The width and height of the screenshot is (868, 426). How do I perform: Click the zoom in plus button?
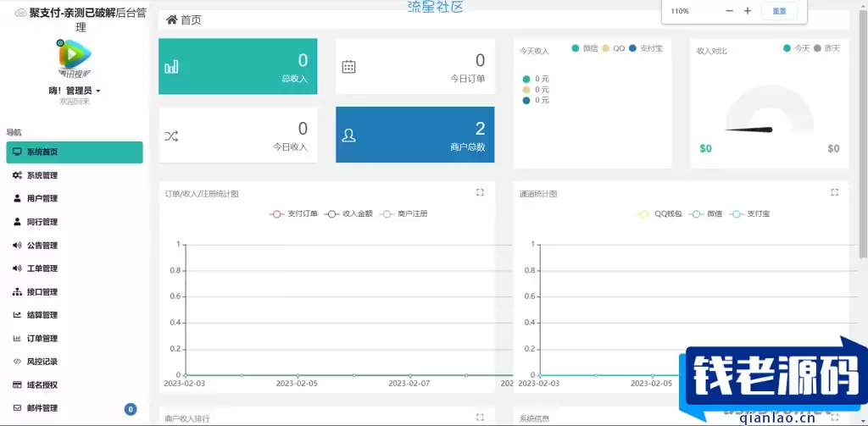point(748,10)
